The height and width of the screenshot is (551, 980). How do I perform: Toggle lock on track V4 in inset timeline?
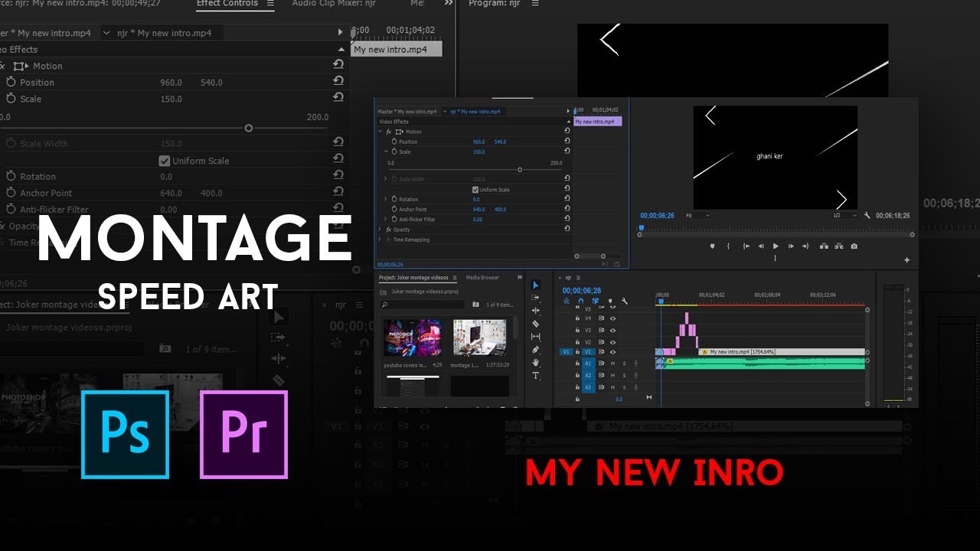coord(577,318)
